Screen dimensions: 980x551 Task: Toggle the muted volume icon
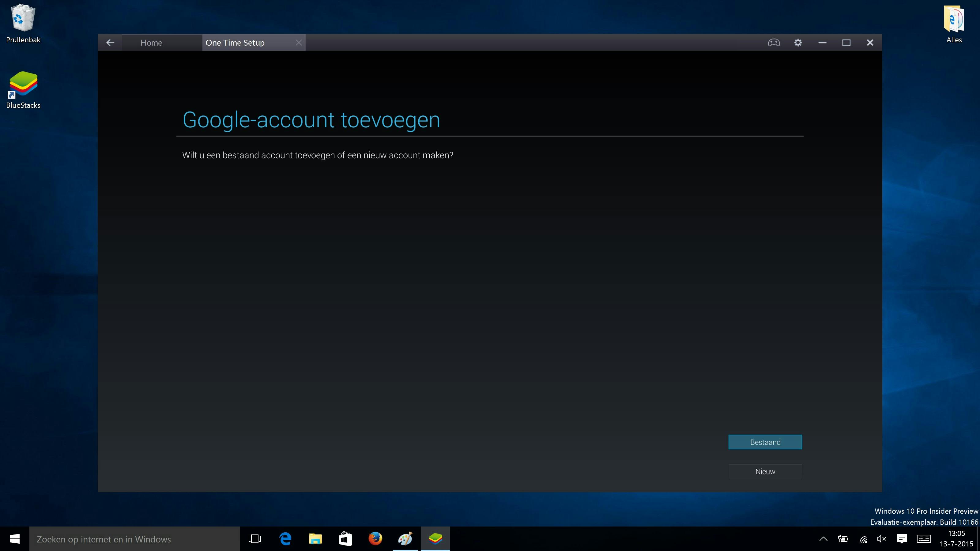click(x=881, y=539)
